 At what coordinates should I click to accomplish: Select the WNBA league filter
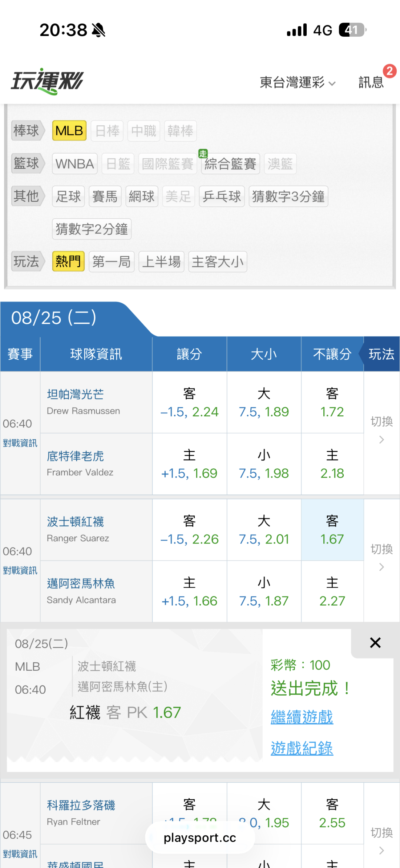tap(75, 164)
